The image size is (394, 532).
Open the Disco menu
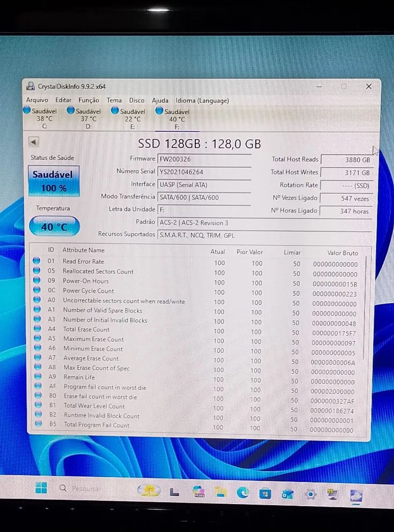click(x=137, y=101)
